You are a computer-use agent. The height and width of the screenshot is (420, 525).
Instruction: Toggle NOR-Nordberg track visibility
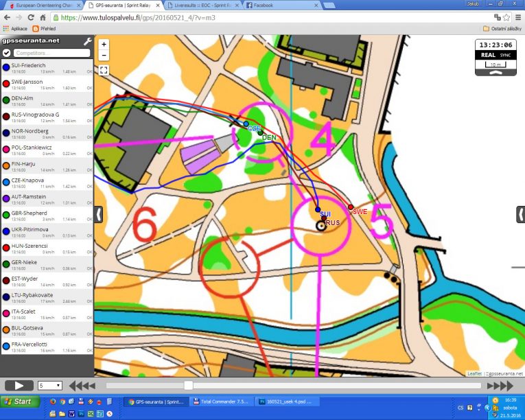pyautogui.click(x=6, y=133)
